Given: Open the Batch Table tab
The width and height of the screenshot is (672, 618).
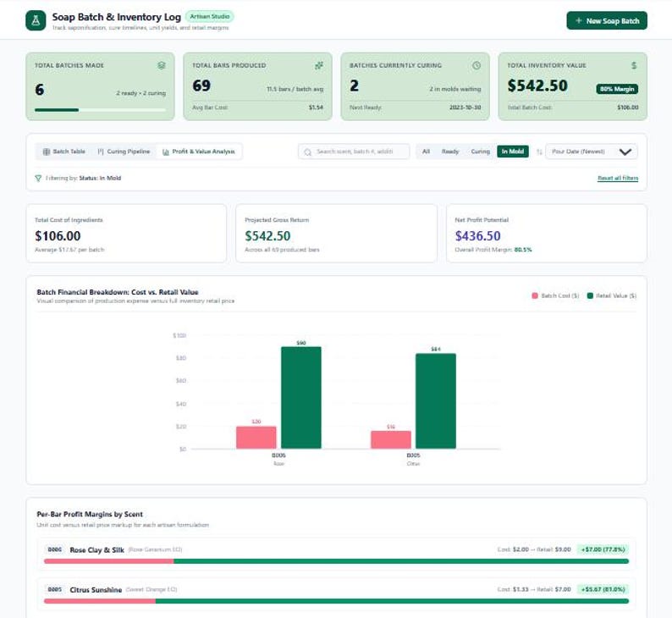Looking at the screenshot, I should pos(63,152).
